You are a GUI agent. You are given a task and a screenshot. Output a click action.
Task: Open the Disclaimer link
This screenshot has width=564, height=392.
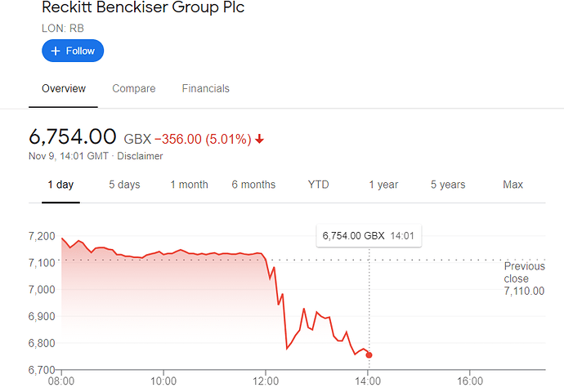(x=140, y=156)
